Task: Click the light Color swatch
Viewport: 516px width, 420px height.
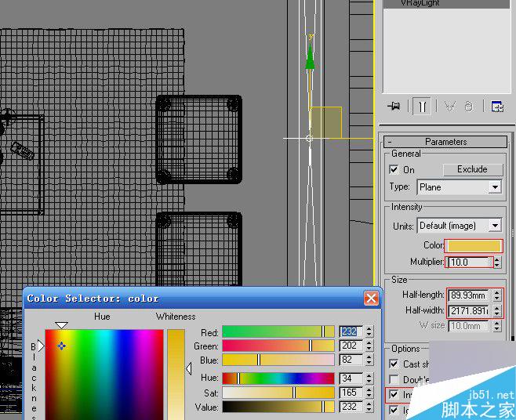Action: coord(474,246)
